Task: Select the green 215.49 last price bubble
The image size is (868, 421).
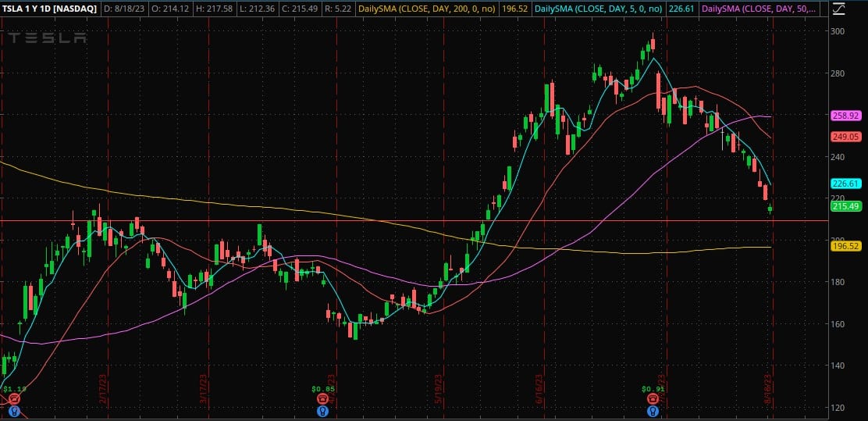Action: pyautogui.click(x=845, y=206)
